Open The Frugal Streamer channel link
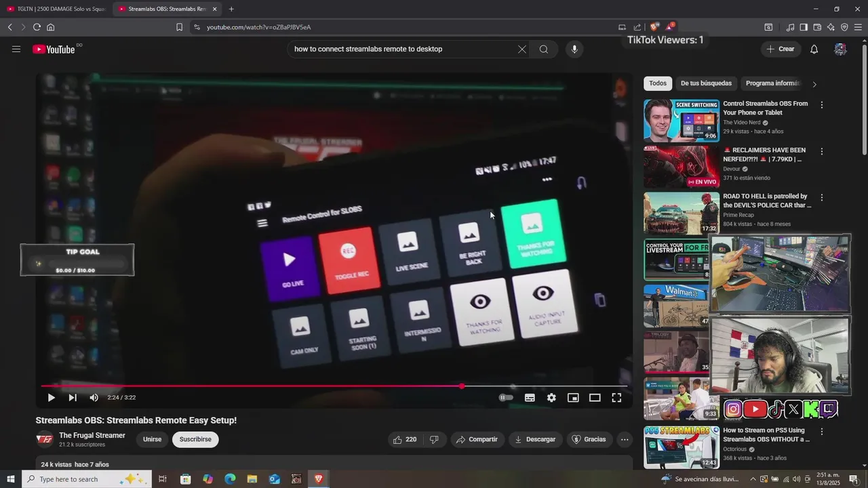The height and width of the screenshot is (488, 868). [92, 435]
